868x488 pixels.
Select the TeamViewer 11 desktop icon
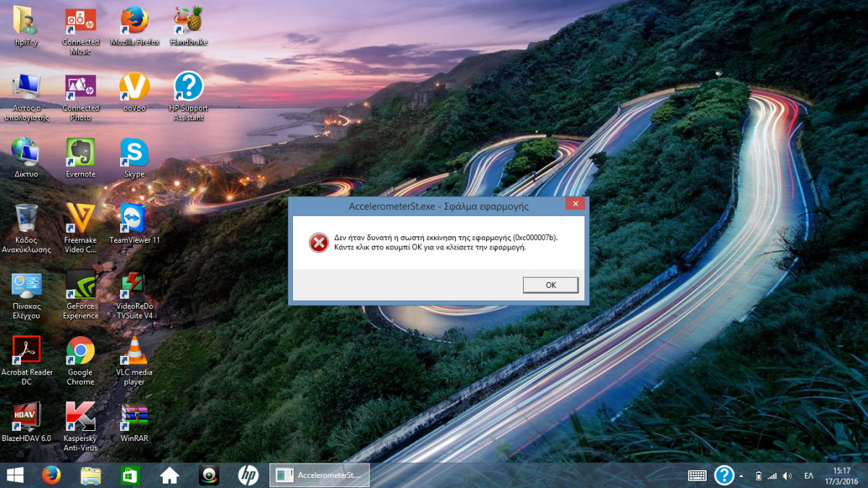tap(135, 223)
